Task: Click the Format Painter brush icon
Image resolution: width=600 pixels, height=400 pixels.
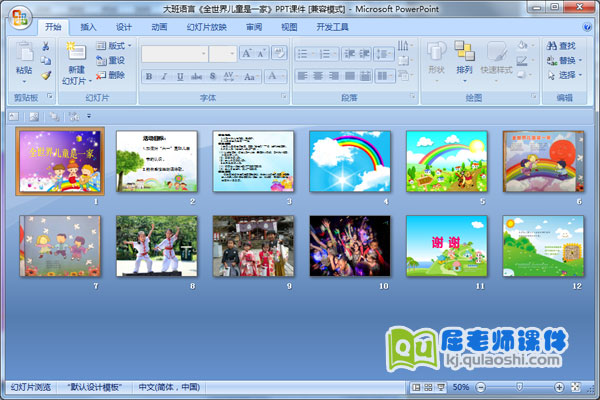Action: (x=46, y=75)
